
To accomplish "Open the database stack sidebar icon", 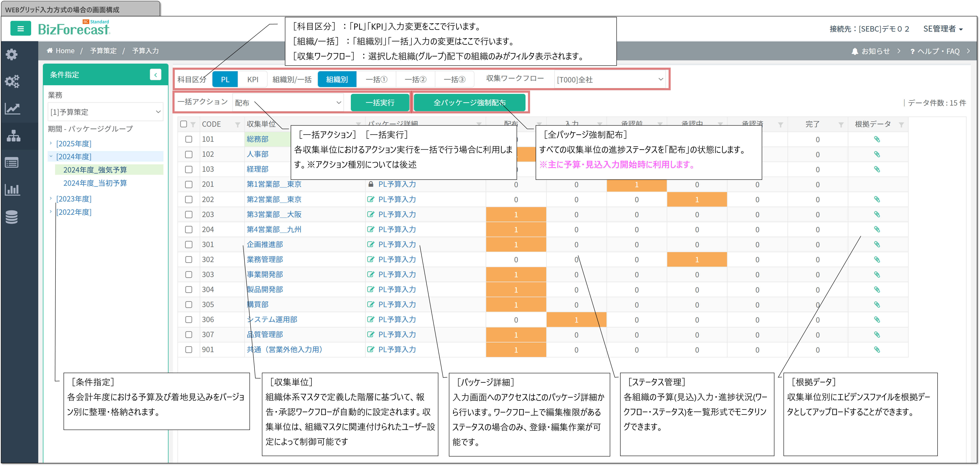I will pyautogui.click(x=12, y=217).
